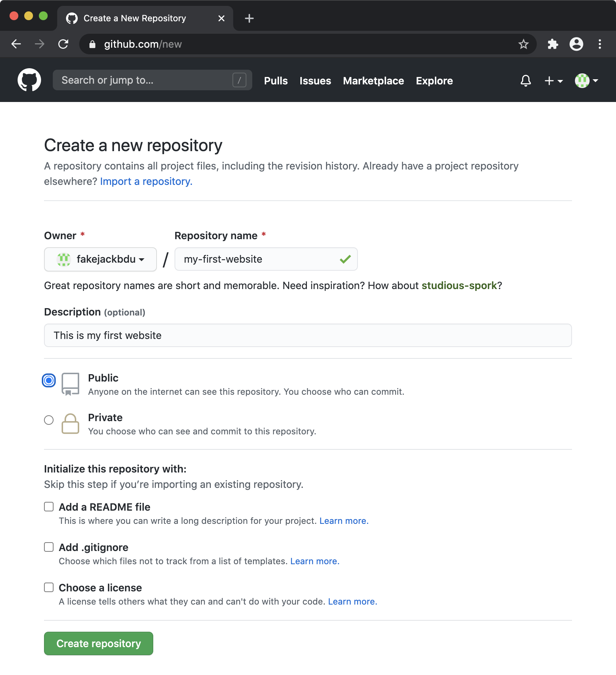Click the Create repository button
Image resolution: width=616 pixels, height=675 pixels.
(x=99, y=643)
